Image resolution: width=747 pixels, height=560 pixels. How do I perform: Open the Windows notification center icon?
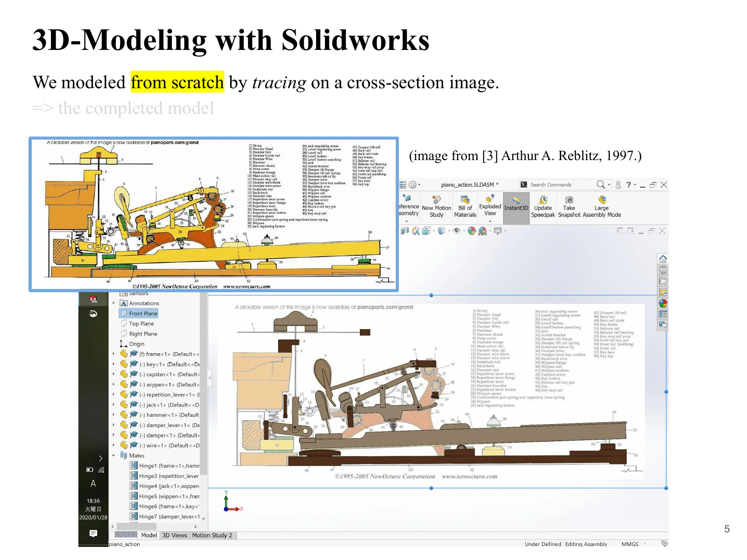pyautogui.click(x=93, y=533)
